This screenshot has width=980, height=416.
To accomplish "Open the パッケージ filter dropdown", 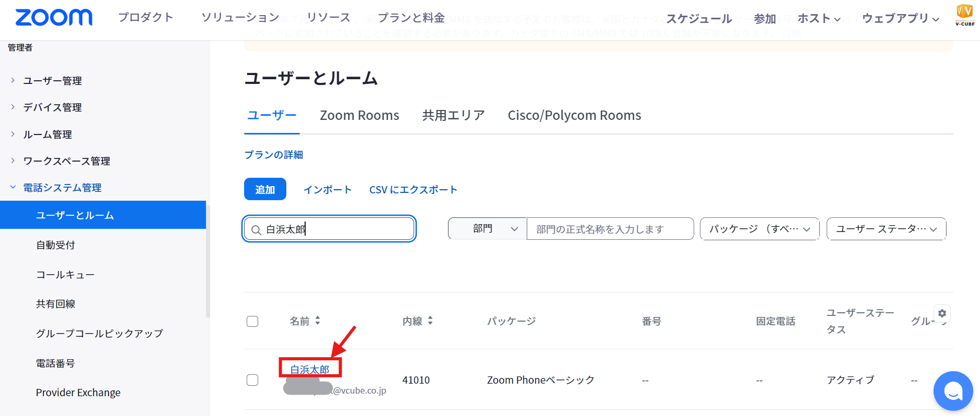I will (x=759, y=229).
